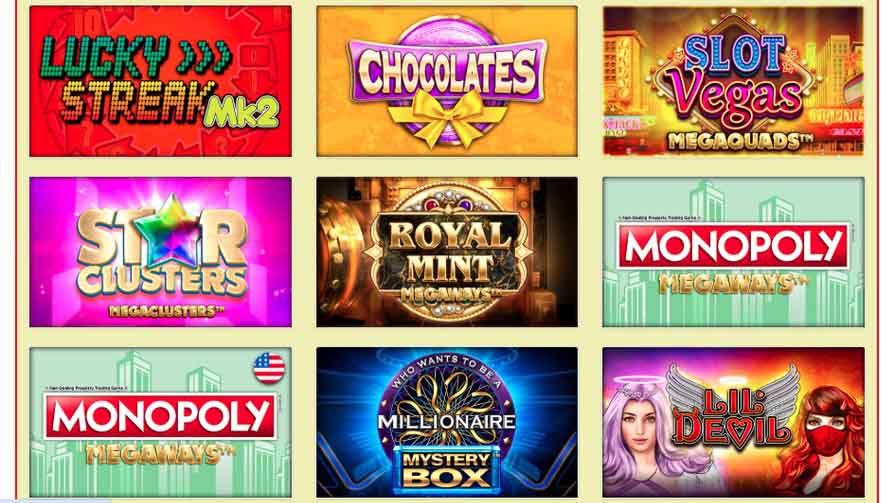Open the Lucky Streak Mk2 game tile
Screen dimensions: 895x503
tap(160, 81)
